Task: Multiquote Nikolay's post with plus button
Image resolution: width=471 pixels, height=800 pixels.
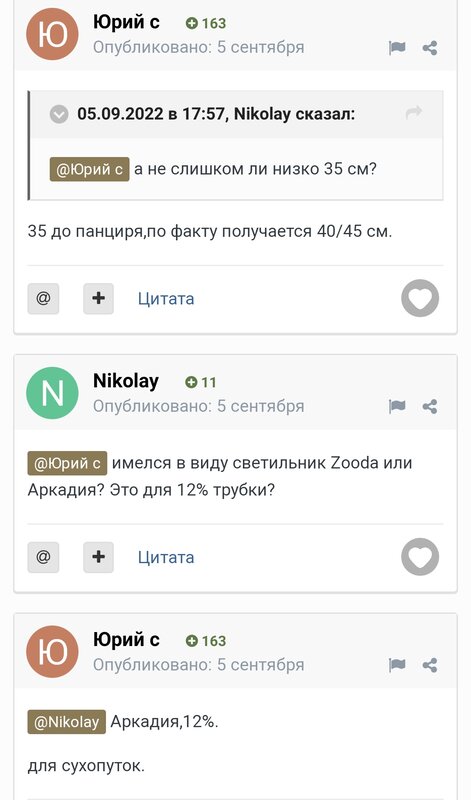Action: 98,557
